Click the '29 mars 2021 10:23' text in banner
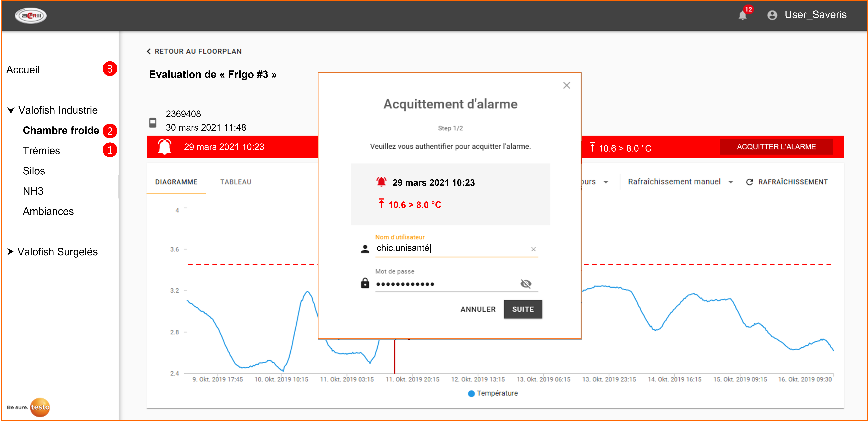This screenshot has height=421, width=868. tap(224, 147)
